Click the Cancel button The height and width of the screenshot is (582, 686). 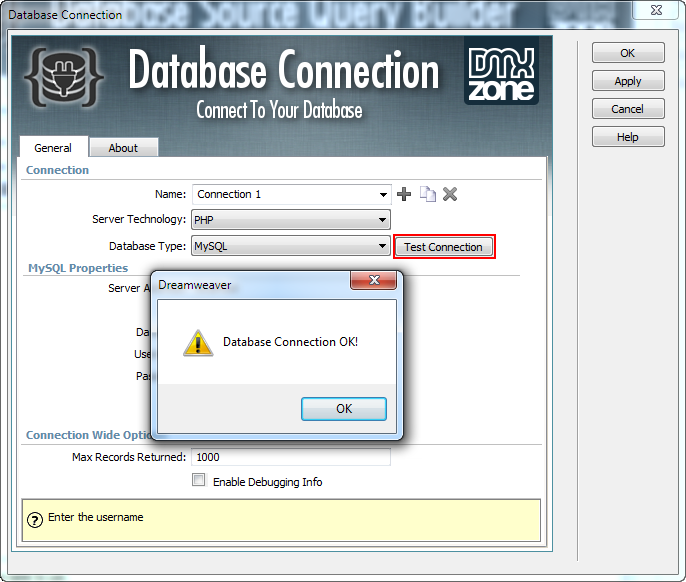click(628, 109)
